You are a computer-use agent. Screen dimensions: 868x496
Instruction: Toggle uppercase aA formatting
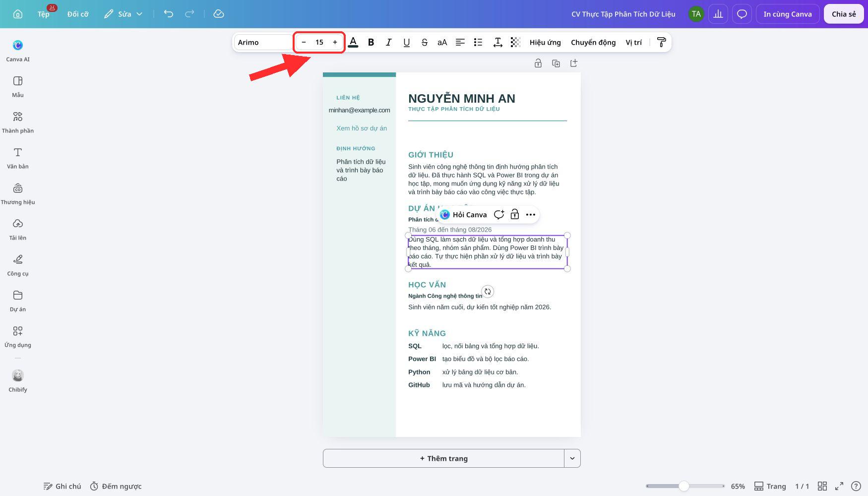click(442, 42)
